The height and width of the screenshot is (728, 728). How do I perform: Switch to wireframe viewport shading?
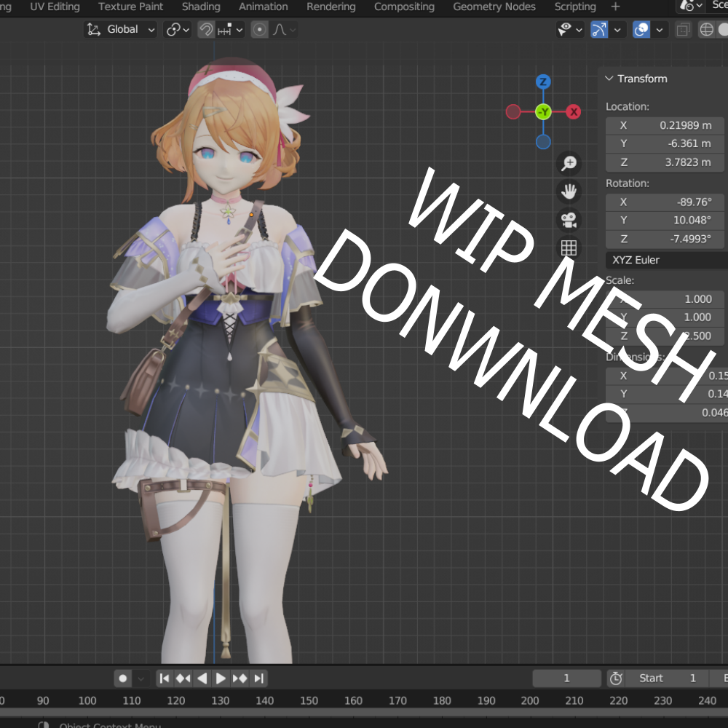click(x=707, y=30)
